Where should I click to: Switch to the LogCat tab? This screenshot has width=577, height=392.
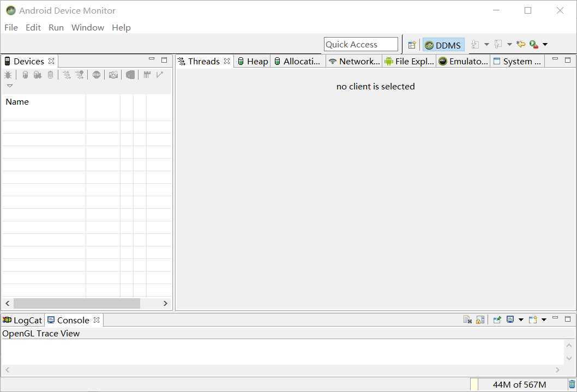click(22, 320)
